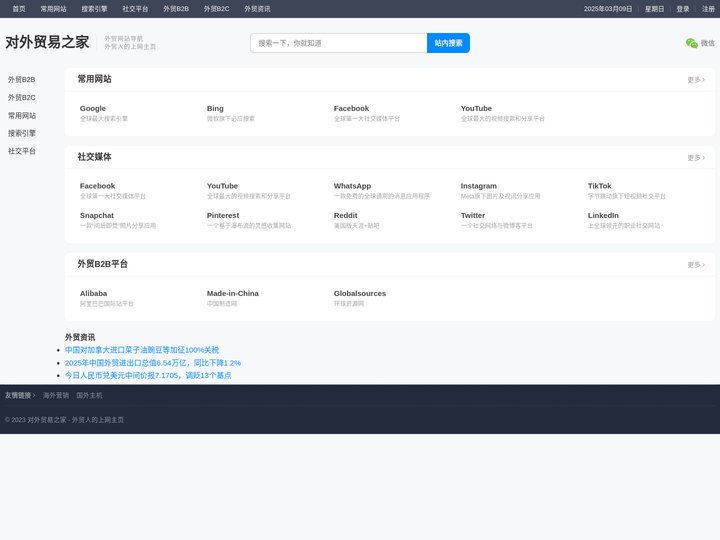Click the 国外主机 friendly link in the footer

point(89,395)
